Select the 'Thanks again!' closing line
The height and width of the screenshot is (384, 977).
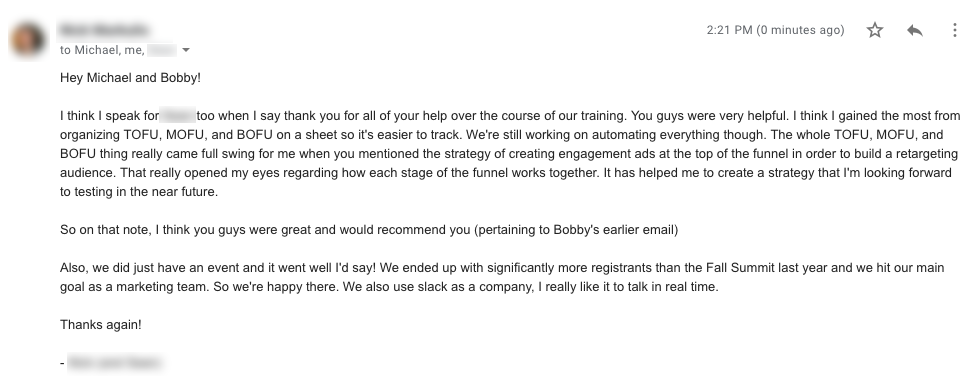[x=100, y=325]
